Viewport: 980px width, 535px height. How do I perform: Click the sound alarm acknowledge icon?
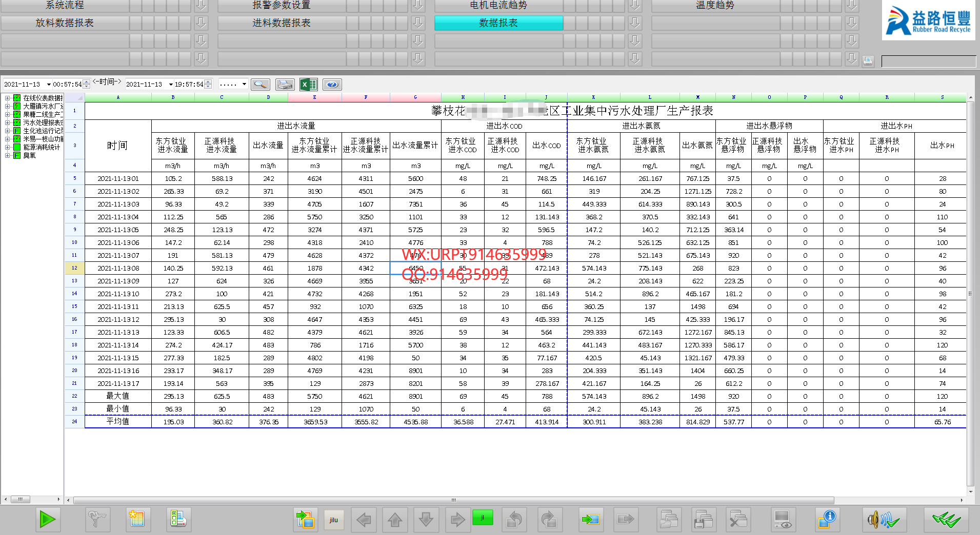tap(884, 520)
